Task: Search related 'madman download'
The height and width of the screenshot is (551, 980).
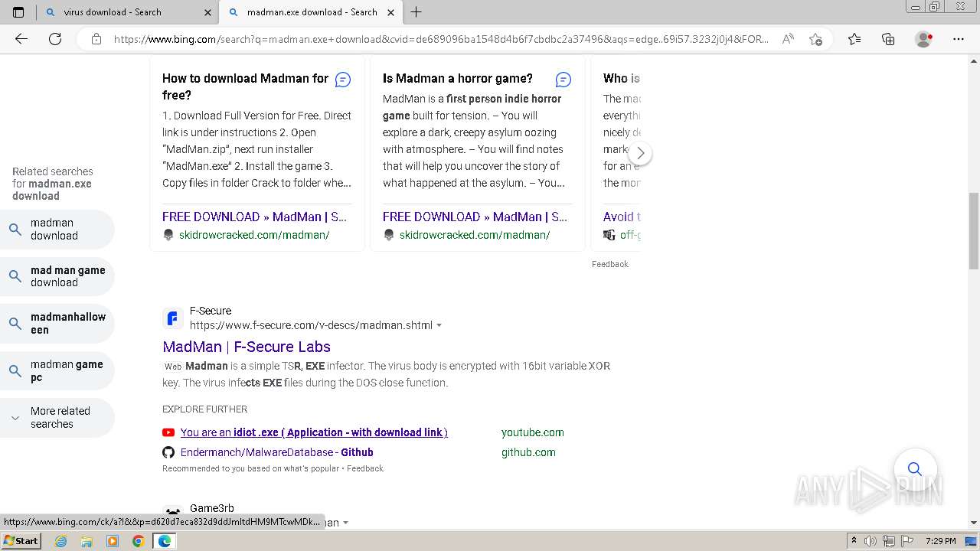Action: 57,229
